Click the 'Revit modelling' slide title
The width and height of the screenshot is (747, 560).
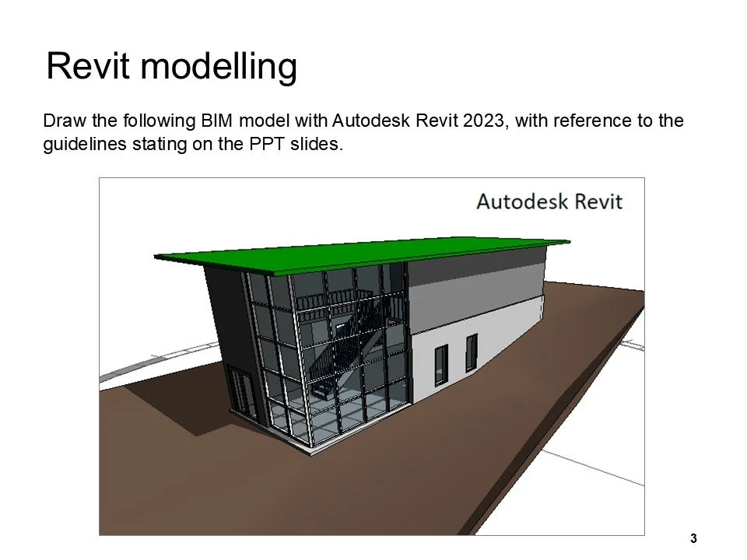point(171,66)
